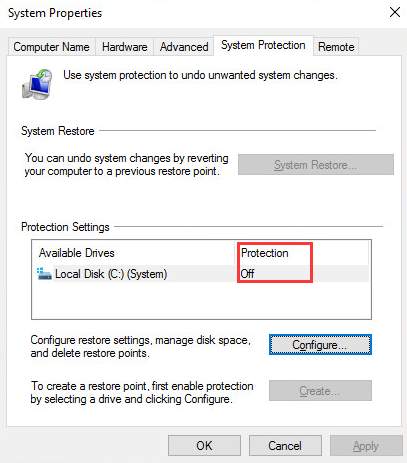Click the Apply button
The width and height of the screenshot is (407, 463).
pos(366,446)
